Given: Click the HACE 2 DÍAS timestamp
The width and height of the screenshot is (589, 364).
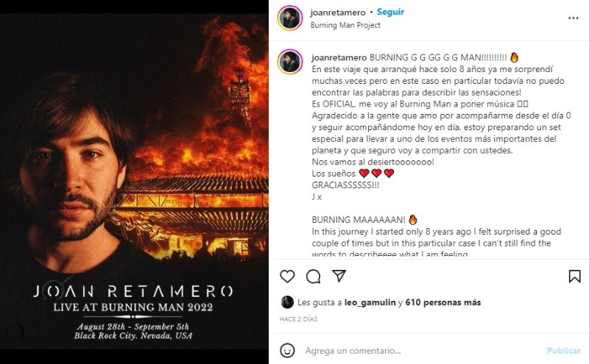Looking at the screenshot, I should [298, 319].
